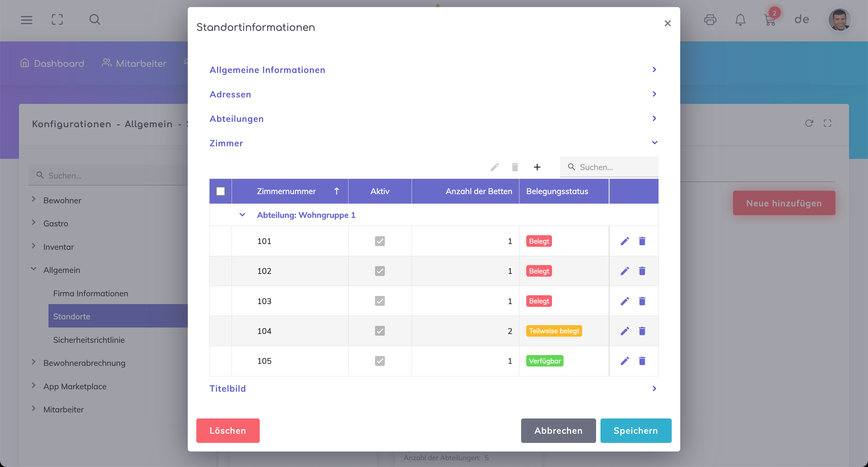Click the pencil icon for room 105
868x467 pixels.
[625, 361]
